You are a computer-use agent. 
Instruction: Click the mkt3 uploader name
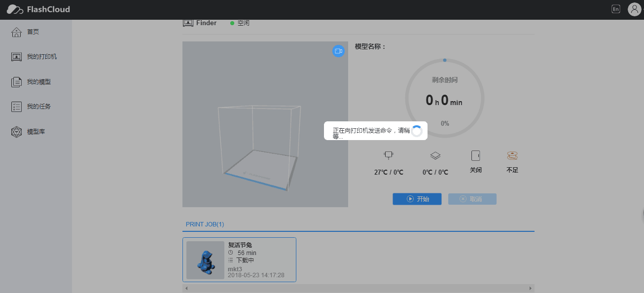[x=235, y=269]
